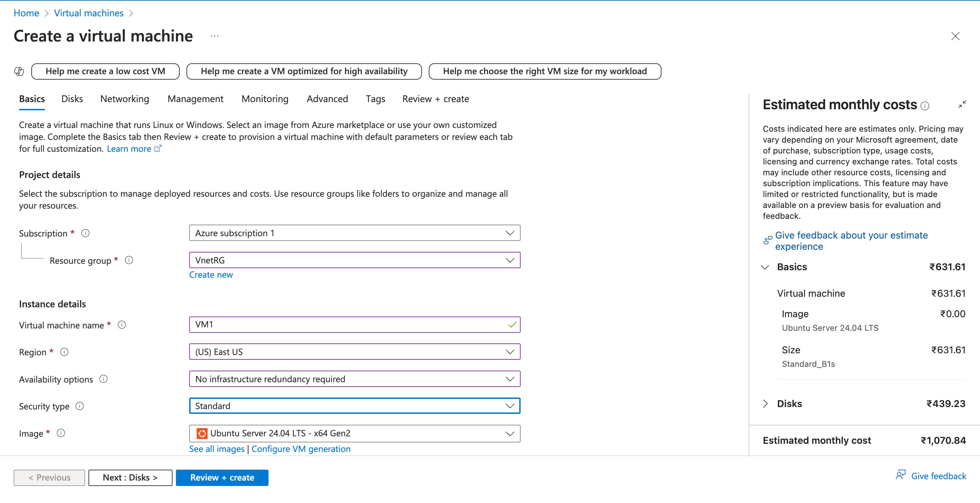Image resolution: width=980 pixels, height=503 pixels.
Task: Open the See all images link
Action: pyautogui.click(x=216, y=449)
